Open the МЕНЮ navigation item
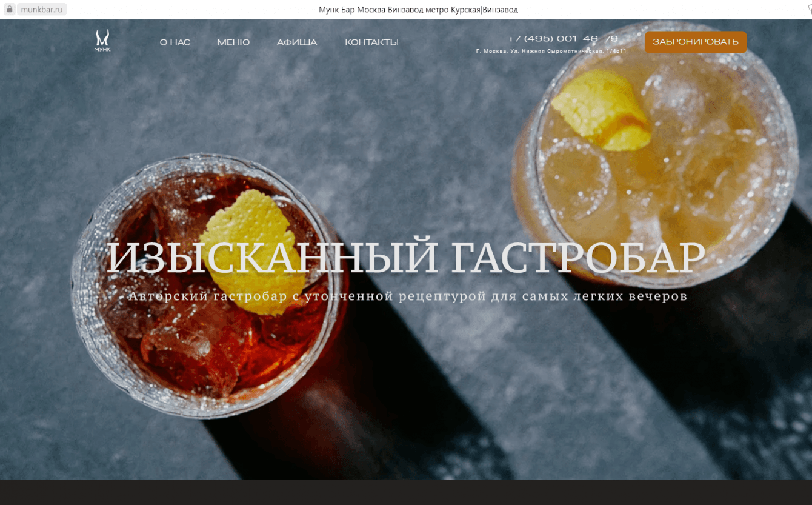812x505 pixels. click(x=233, y=42)
